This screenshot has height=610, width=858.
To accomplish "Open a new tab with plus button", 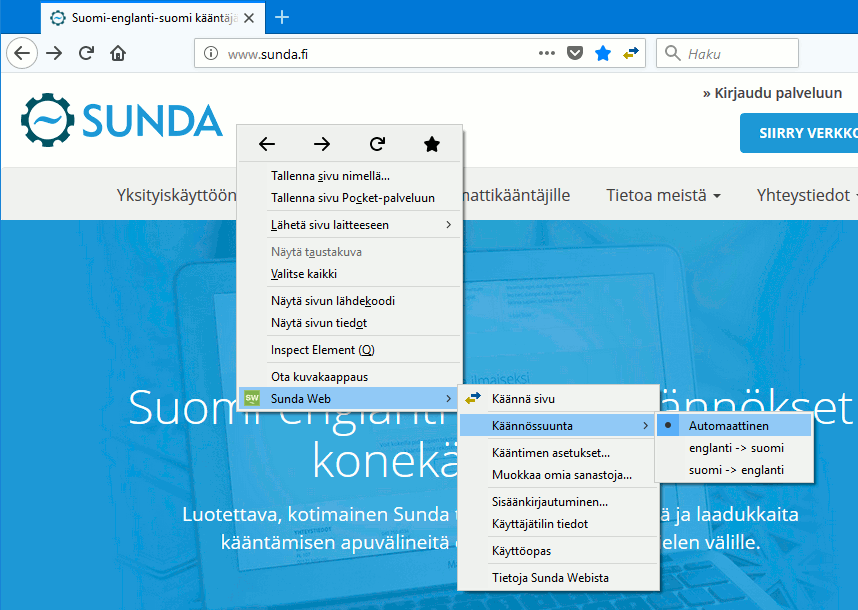I will click(x=282, y=18).
